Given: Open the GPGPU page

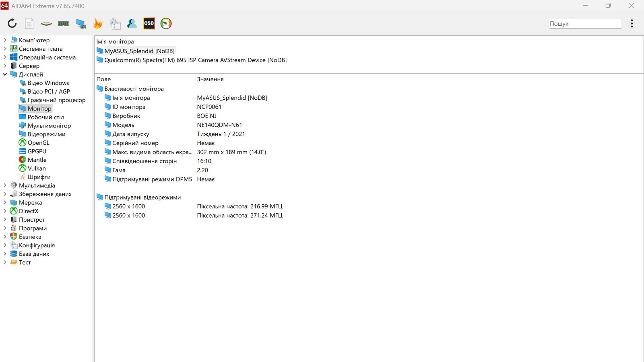Looking at the screenshot, I should point(37,151).
